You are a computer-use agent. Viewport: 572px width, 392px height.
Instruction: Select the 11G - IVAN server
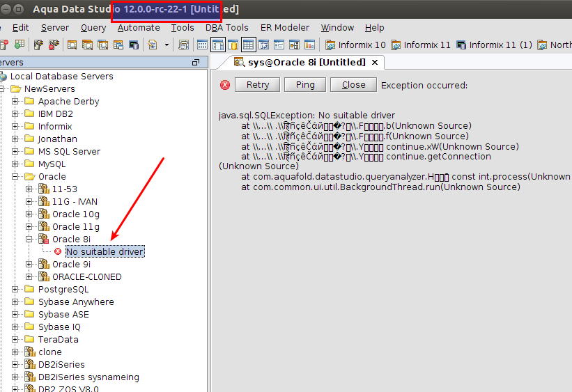coord(75,202)
